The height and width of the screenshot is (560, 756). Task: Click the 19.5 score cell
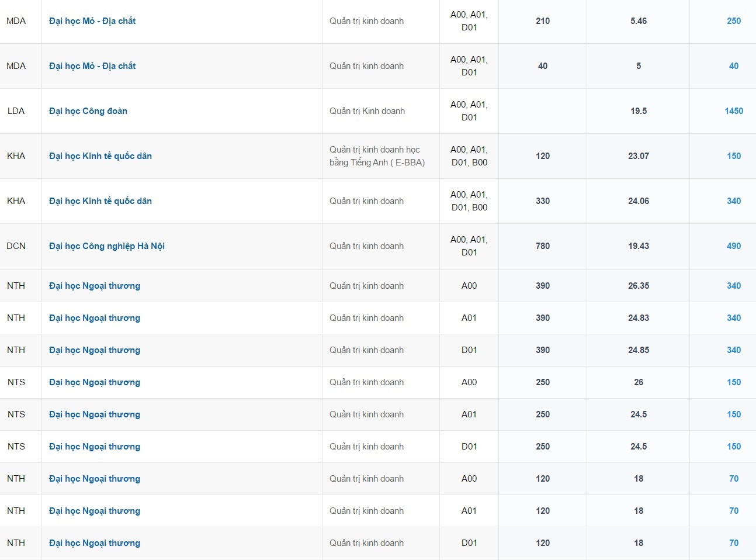(638, 111)
